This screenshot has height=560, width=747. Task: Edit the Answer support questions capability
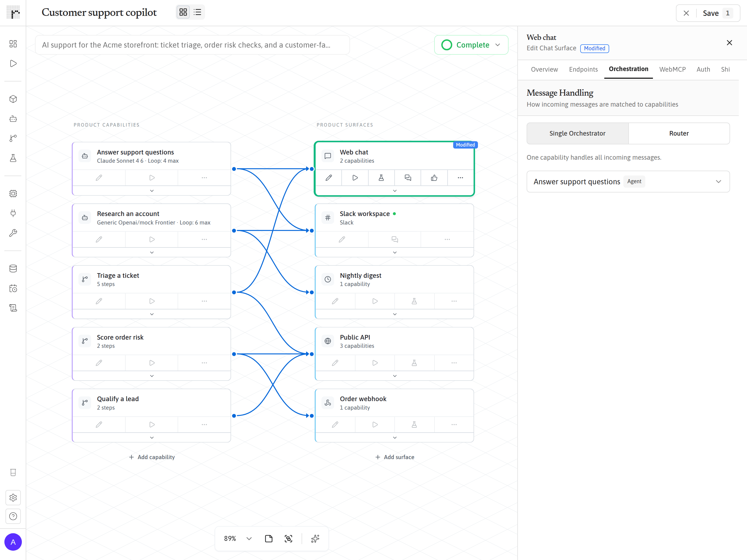(99, 178)
